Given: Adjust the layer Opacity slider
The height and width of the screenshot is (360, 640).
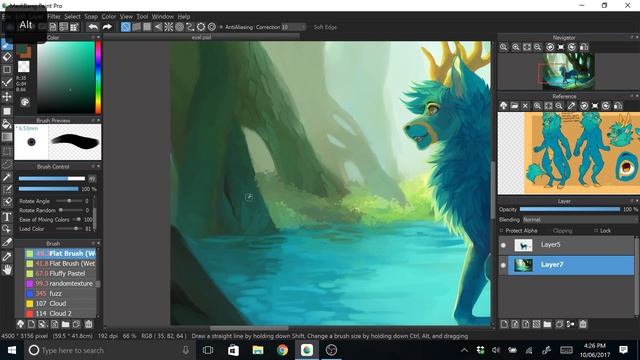Looking at the screenshot, I should (569, 209).
